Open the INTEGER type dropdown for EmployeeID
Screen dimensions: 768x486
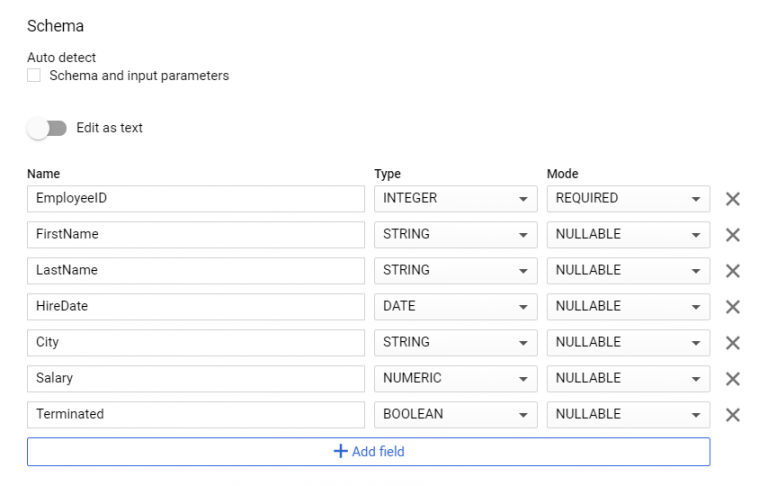pyautogui.click(x=456, y=198)
